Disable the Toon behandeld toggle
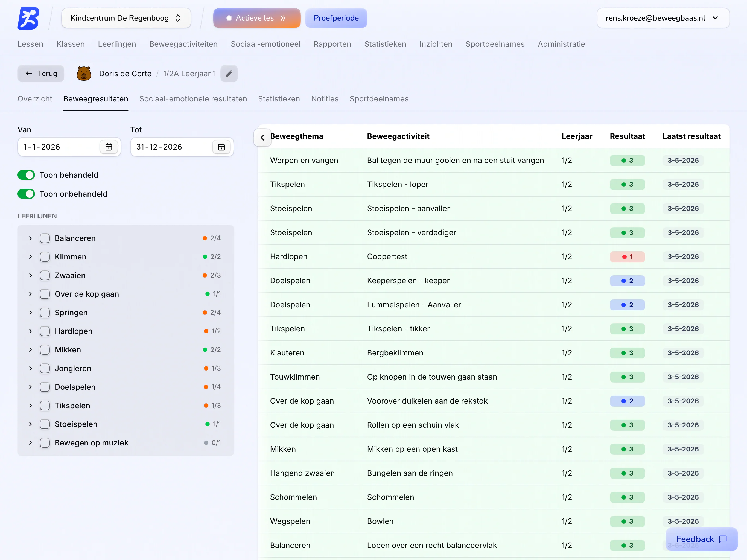The image size is (747, 560). pos(26,175)
